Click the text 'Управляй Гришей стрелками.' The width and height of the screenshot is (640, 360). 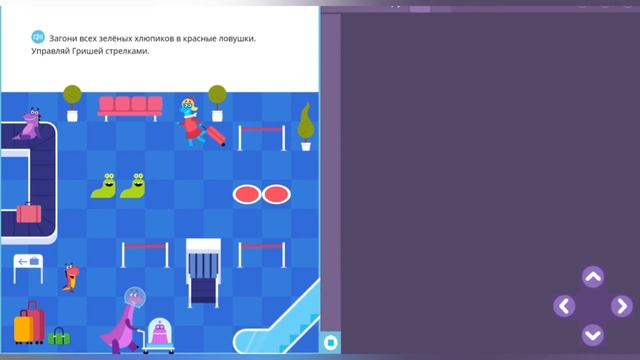click(90, 51)
